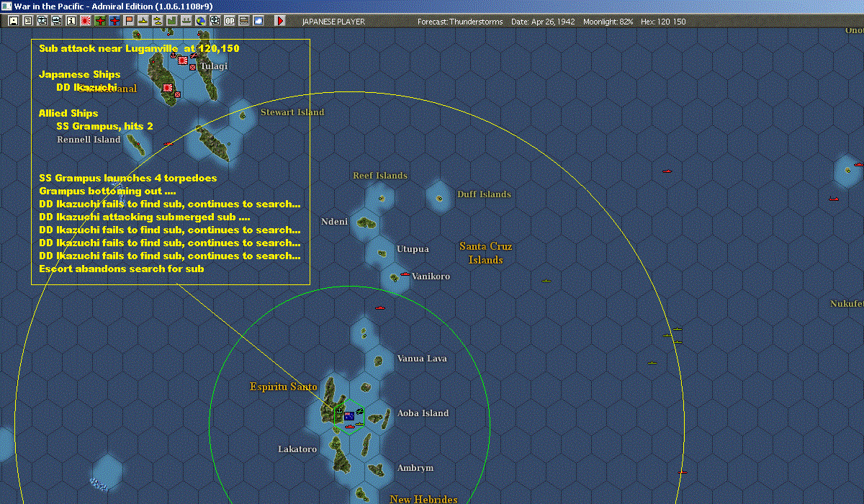The image size is (864, 504).
Task: Click the single yellow ship toolbar icon
Action: point(143,21)
